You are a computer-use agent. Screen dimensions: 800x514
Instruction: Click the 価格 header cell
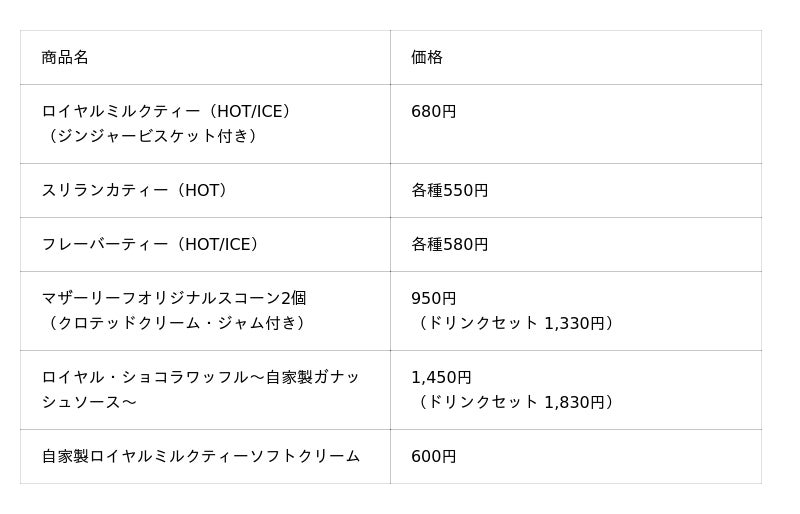point(576,57)
